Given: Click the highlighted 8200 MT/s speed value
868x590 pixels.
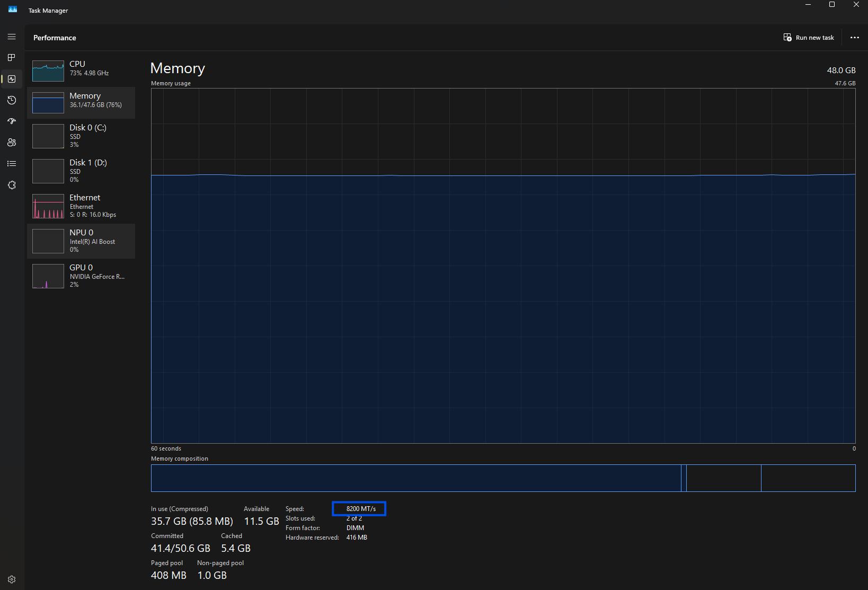Looking at the screenshot, I should tap(359, 508).
